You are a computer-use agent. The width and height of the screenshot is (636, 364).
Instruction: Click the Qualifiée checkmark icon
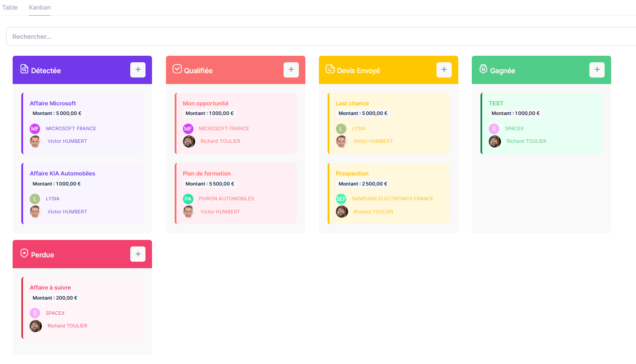coord(177,69)
